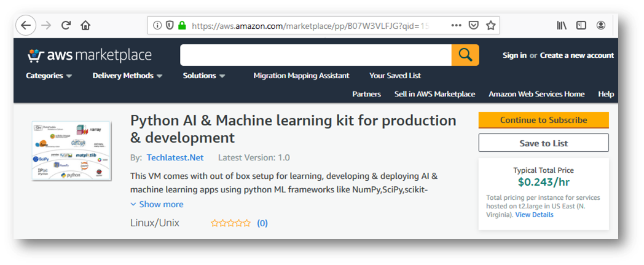Click the $0.243/hr price text
644x265 pixels.
click(543, 181)
